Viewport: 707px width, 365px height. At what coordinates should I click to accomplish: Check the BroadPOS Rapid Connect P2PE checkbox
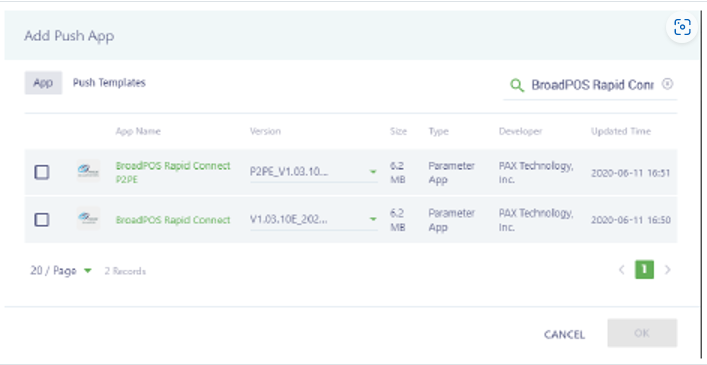point(42,172)
